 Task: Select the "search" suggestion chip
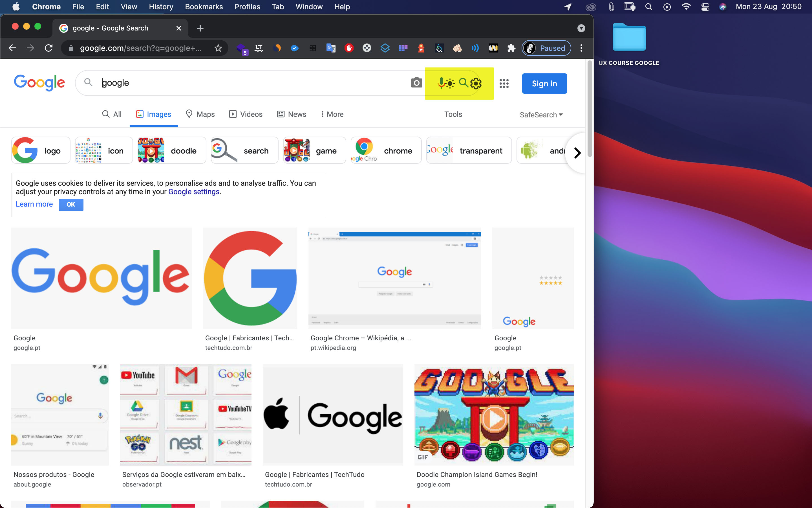245,150
